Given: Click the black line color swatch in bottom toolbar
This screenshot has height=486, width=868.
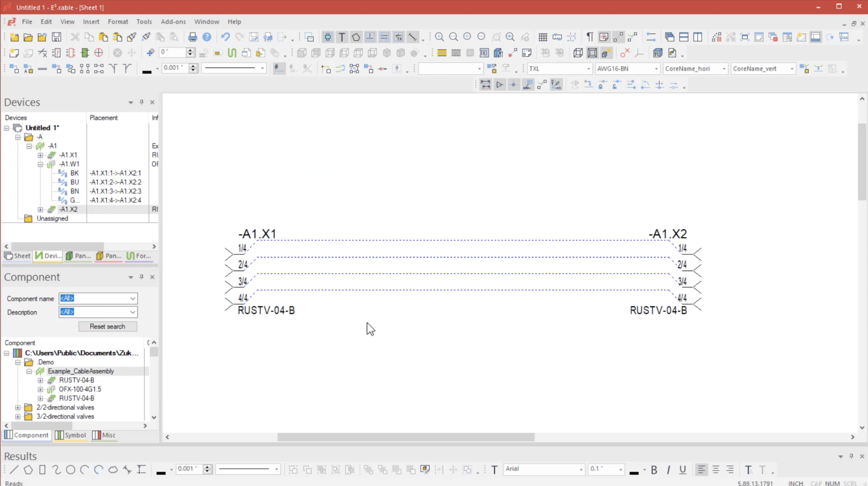Looking at the screenshot, I should click(161, 473).
